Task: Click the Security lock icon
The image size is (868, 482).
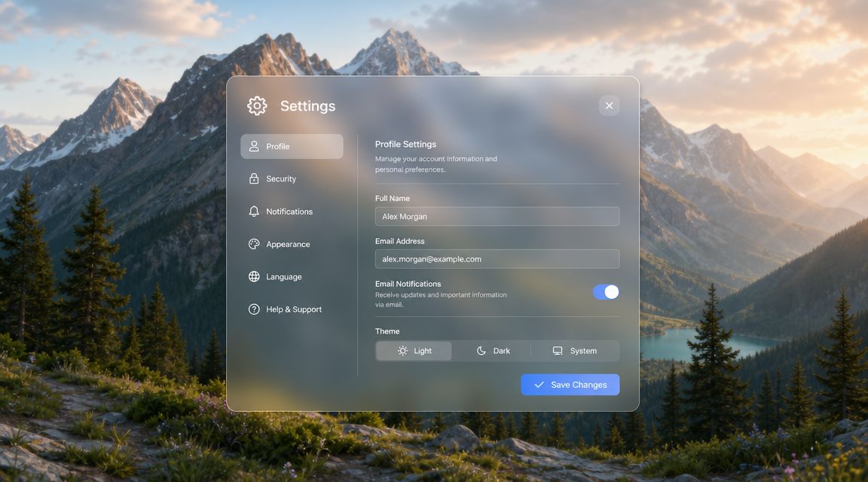Action: coord(253,178)
